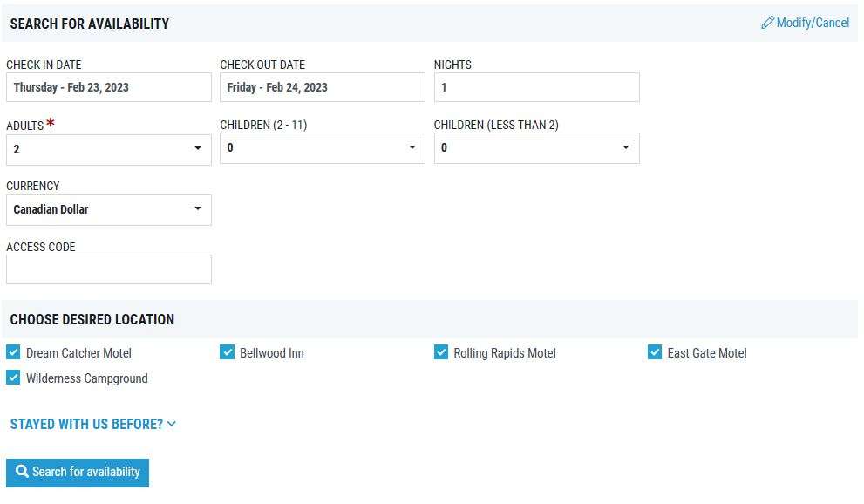Click the Search For Availability heading
Image resolution: width=864 pixels, height=504 pixels.
pyautogui.click(x=90, y=24)
